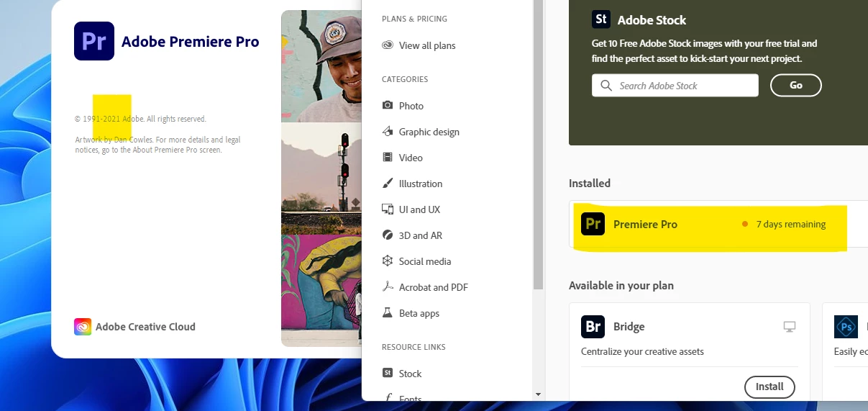Image resolution: width=868 pixels, height=411 pixels.
Task: Click inside Search Adobe Stock field
Action: (675, 86)
